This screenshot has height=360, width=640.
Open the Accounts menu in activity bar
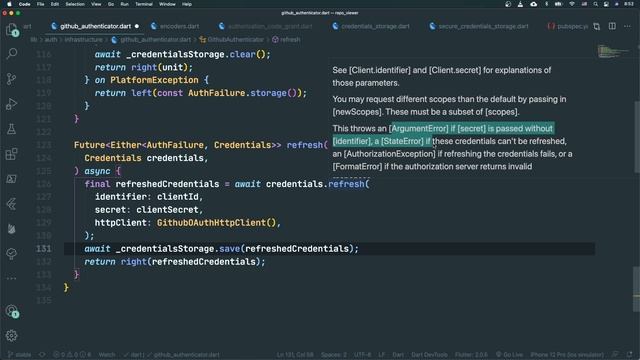tap(12, 311)
